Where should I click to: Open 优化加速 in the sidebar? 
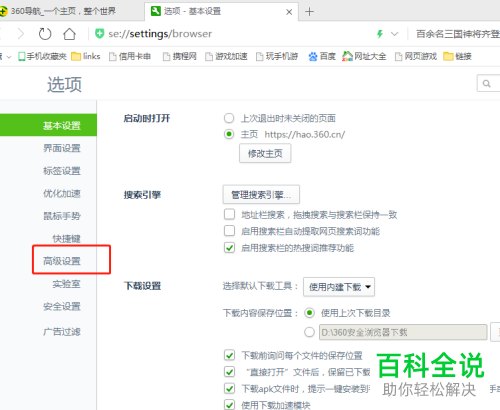[x=62, y=193]
